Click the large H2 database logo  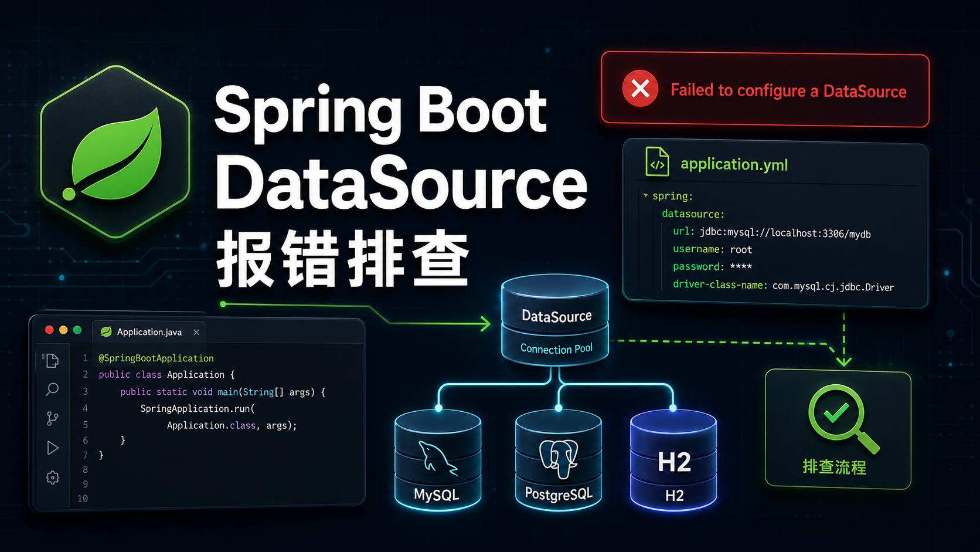674,462
